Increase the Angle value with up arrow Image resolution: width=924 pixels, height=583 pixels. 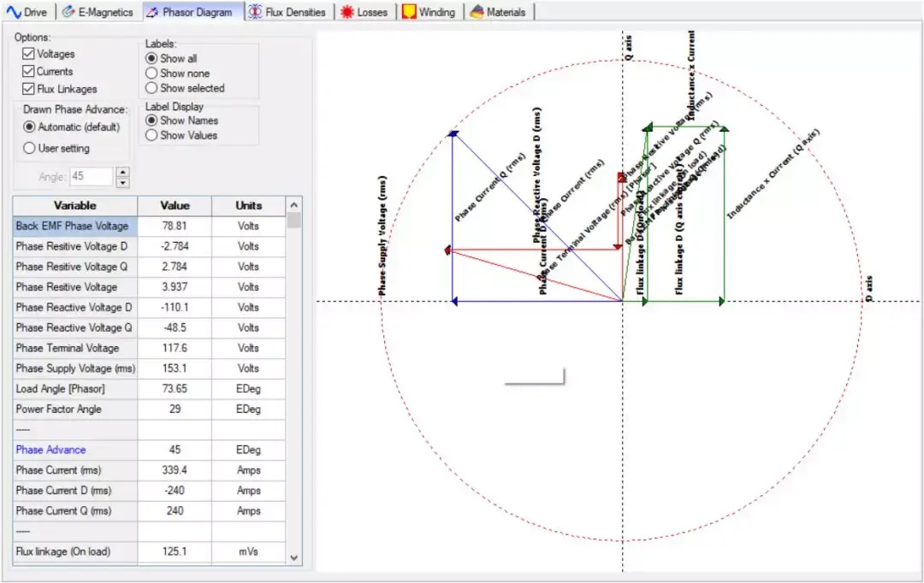[x=122, y=172]
